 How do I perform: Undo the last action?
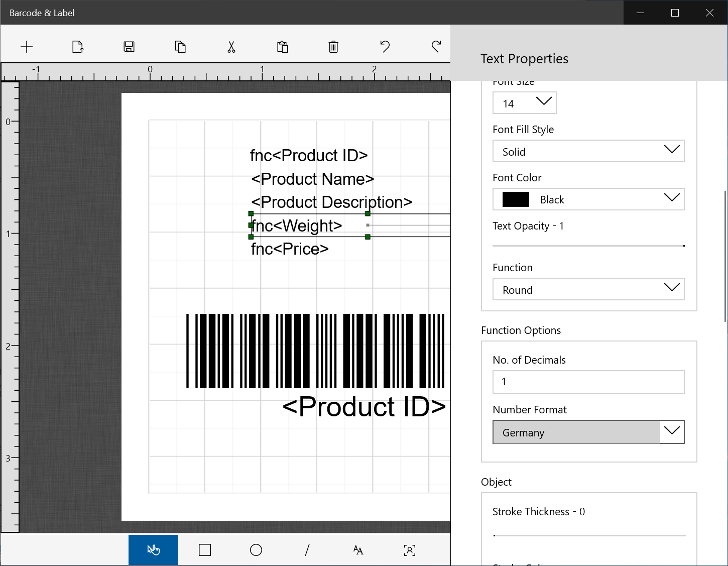[385, 47]
